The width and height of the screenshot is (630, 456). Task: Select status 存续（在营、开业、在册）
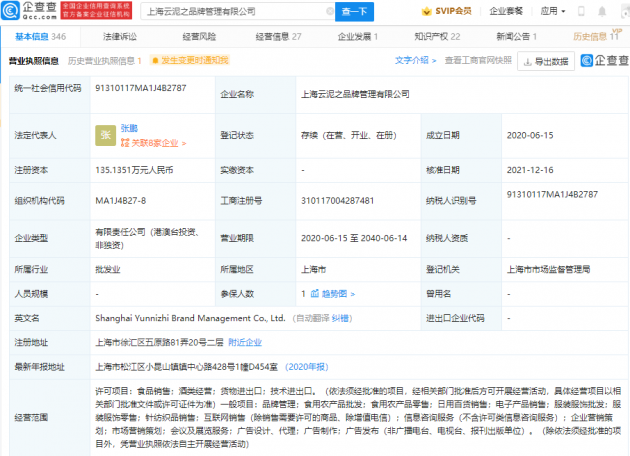pos(349,135)
